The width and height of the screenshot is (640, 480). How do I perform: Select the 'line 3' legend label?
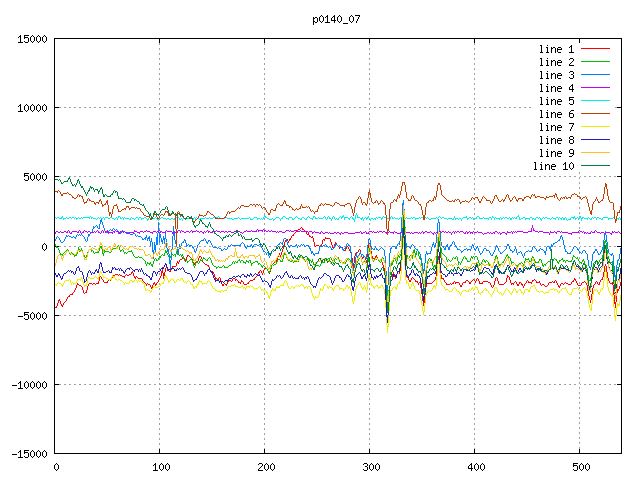[x=556, y=75]
